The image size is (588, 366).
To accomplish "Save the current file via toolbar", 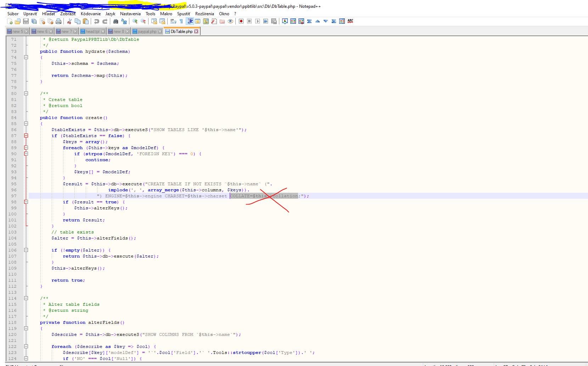I will coord(26,21).
